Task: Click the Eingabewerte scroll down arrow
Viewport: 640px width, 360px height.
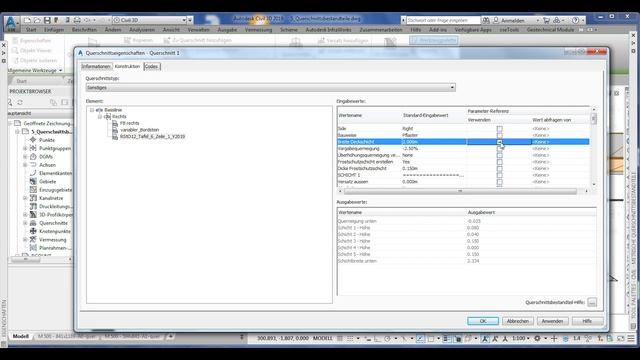Action: pos(593,184)
